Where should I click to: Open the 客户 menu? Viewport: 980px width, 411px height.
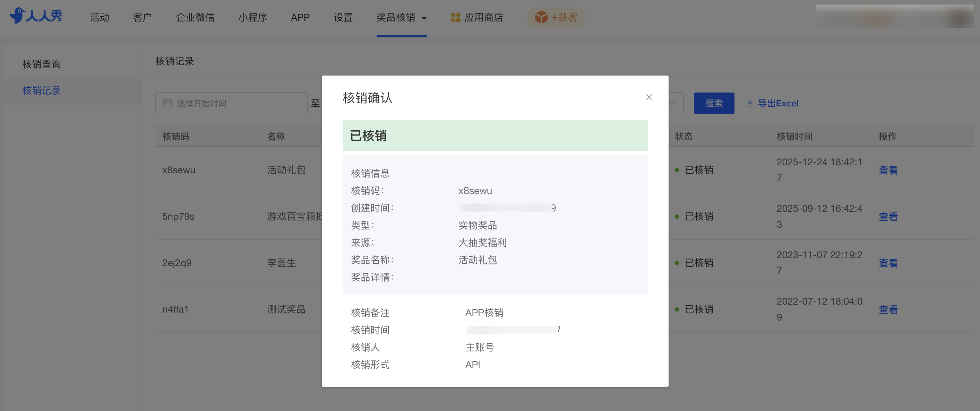click(142, 17)
